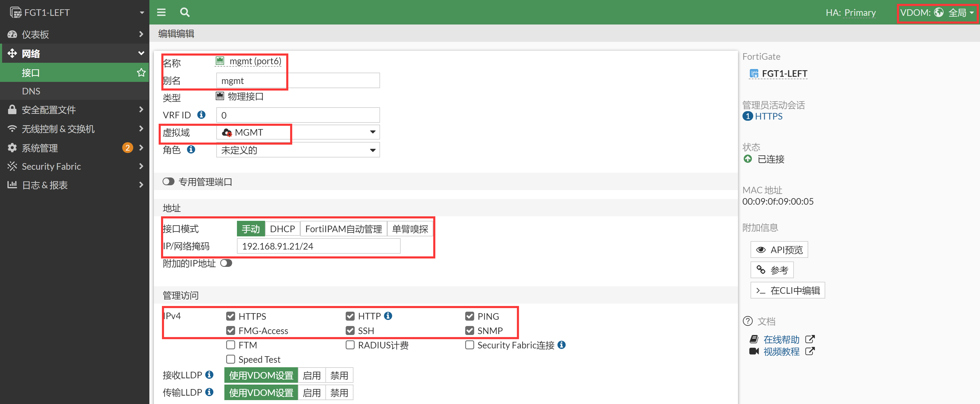The image size is (980, 404).
Task: Select DHCP interface mode
Action: 282,229
